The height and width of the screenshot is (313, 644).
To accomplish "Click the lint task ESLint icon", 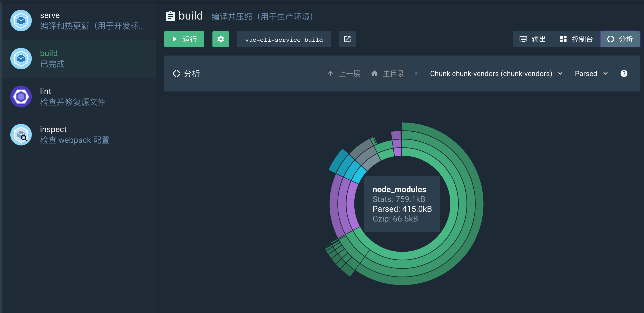I will click(21, 97).
